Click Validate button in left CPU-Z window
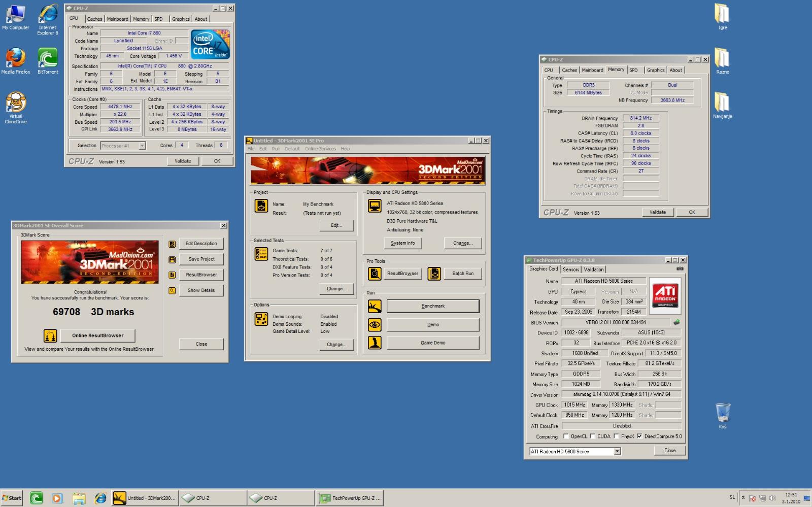Image resolution: width=812 pixels, height=507 pixels. point(183,161)
